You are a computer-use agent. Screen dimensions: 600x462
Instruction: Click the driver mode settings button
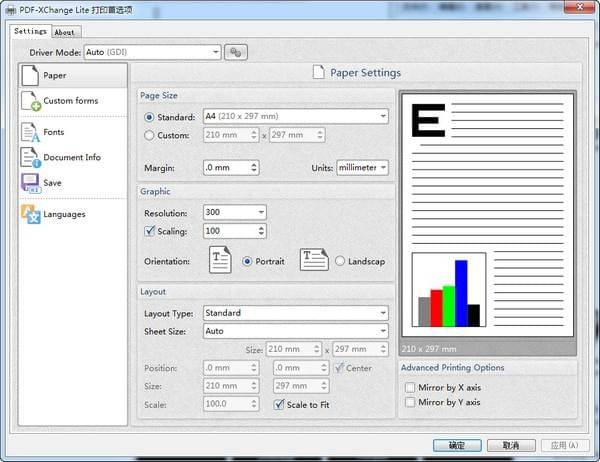click(x=236, y=52)
